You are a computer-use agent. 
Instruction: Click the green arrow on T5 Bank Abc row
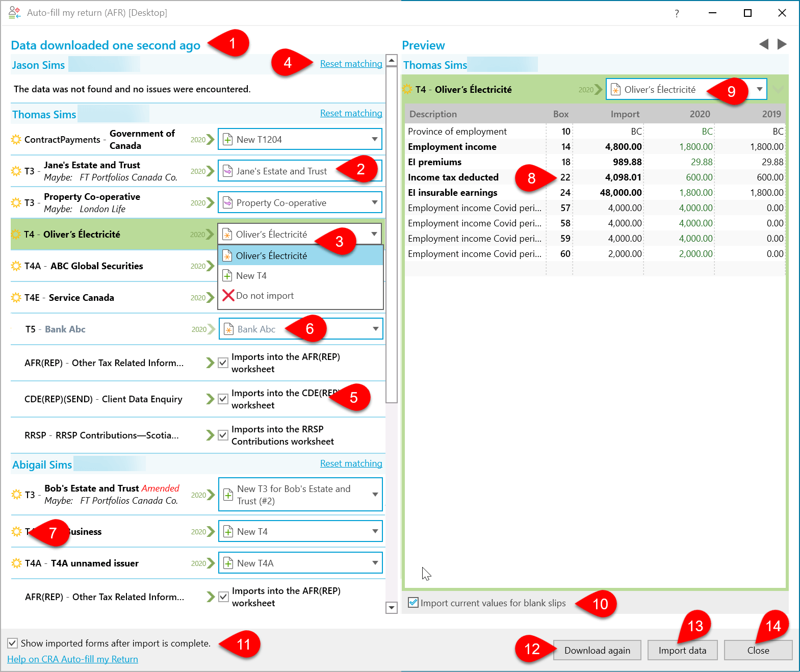(x=211, y=329)
